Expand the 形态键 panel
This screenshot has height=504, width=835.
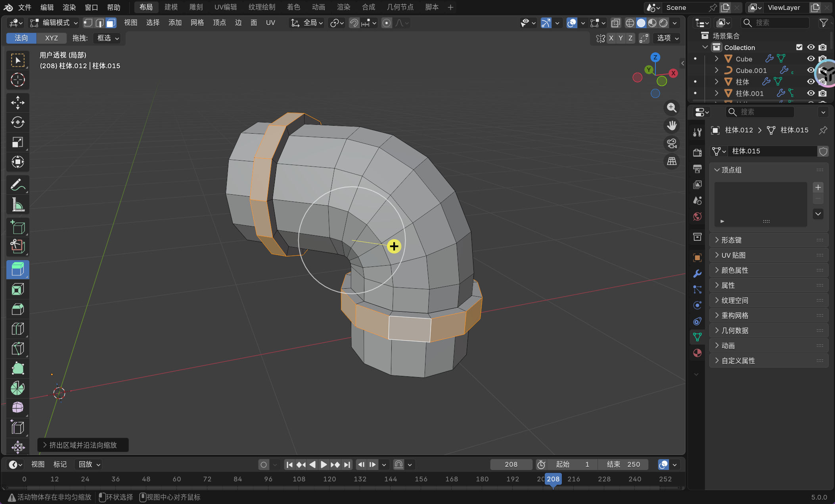tap(731, 240)
